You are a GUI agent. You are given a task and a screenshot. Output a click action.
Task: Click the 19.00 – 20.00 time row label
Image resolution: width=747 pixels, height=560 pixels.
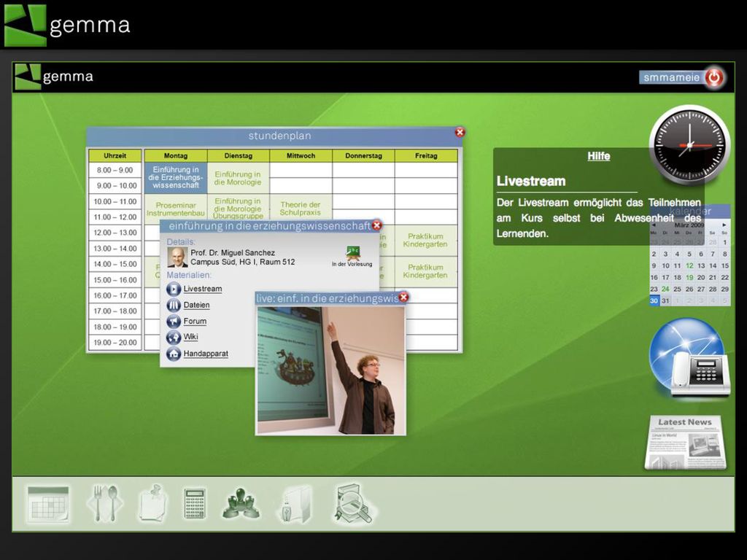(x=115, y=343)
